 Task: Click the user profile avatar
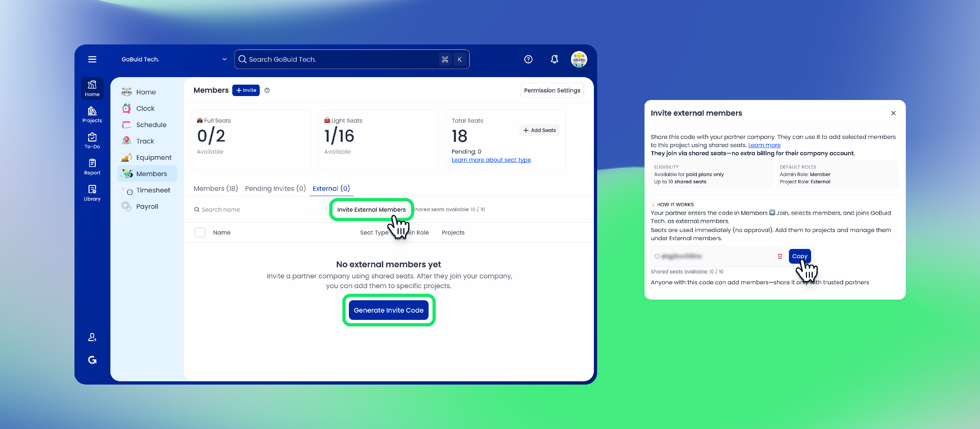click(579, 59)
